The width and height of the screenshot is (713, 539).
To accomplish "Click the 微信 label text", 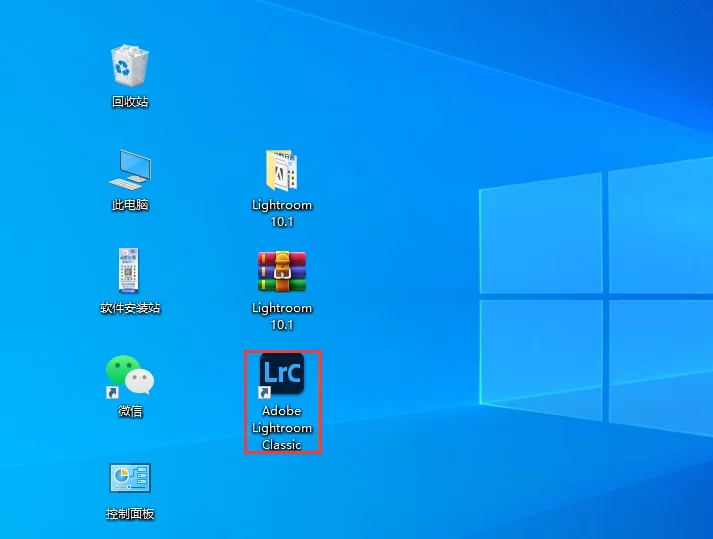I will [130, 411].
